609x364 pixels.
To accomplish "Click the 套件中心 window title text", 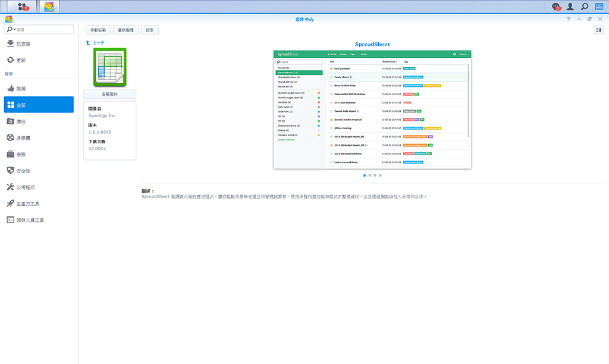I will (x=304, y=19).
